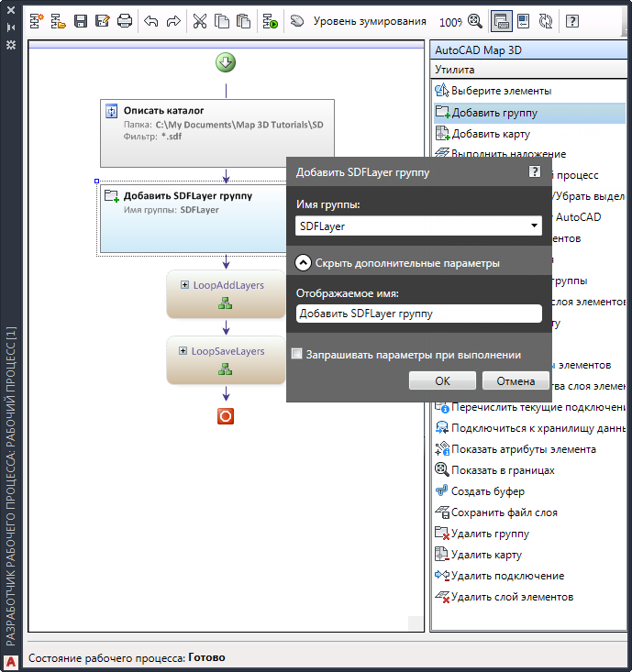
Task: Select the pan hand tool
Action: (x=297, y=20)
